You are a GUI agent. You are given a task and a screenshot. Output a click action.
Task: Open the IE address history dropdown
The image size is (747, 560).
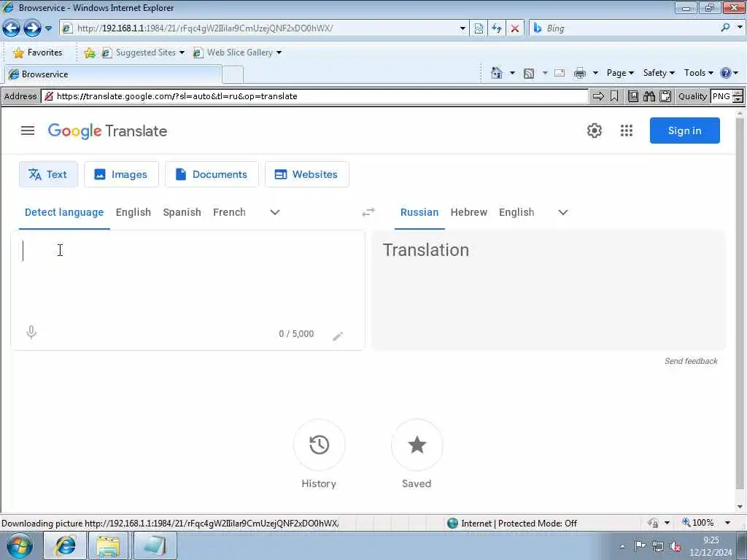462,28
